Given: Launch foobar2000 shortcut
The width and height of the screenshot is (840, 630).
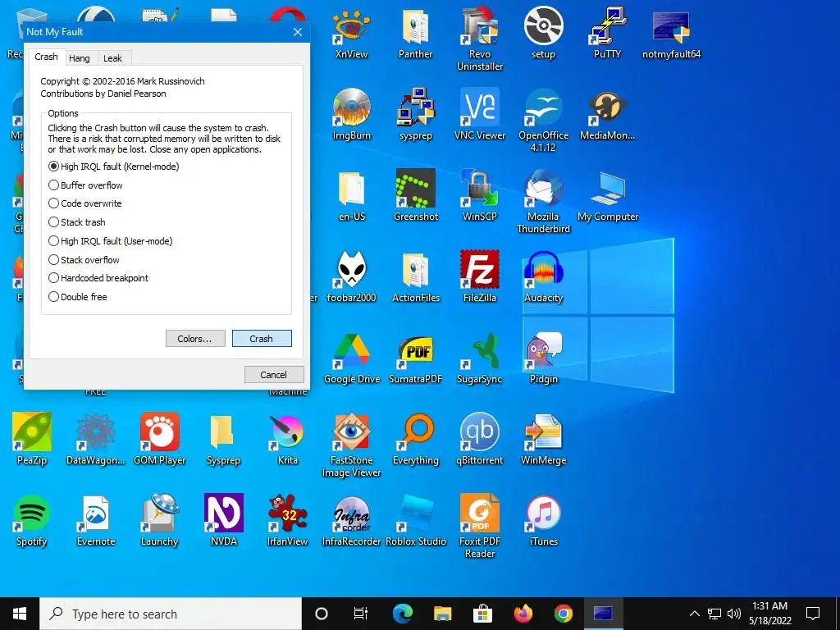Looking at the screenshot, I should click(x=351, y=277).
